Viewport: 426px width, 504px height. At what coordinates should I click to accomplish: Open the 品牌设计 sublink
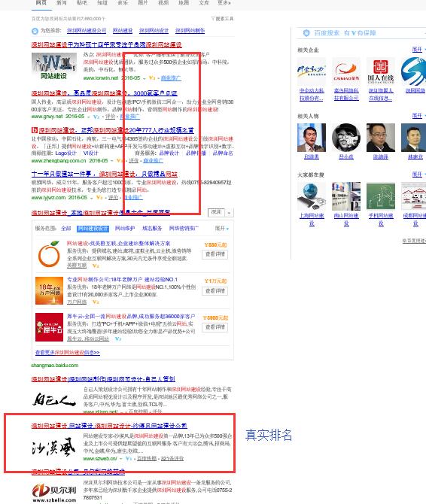[169, 153]
